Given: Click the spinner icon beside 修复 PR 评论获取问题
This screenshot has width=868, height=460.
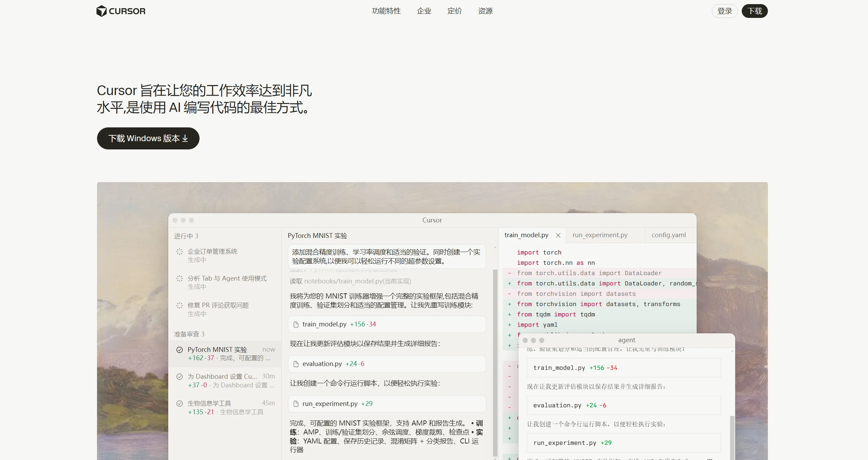Looking at the screenshot, I should [x=179, y=305].
